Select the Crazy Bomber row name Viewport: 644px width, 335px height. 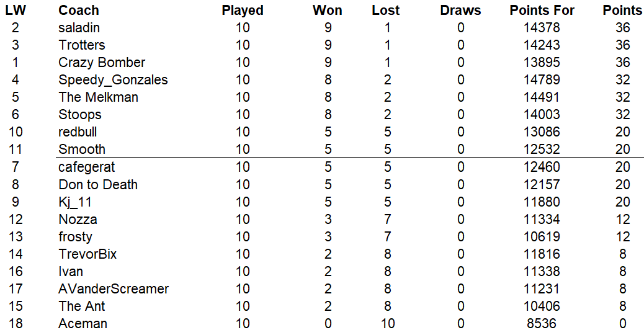click(102, 63)
